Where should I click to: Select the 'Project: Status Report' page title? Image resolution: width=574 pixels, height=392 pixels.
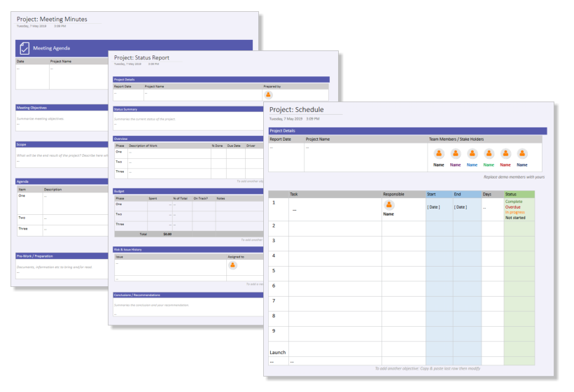click(x=141, y=57)
